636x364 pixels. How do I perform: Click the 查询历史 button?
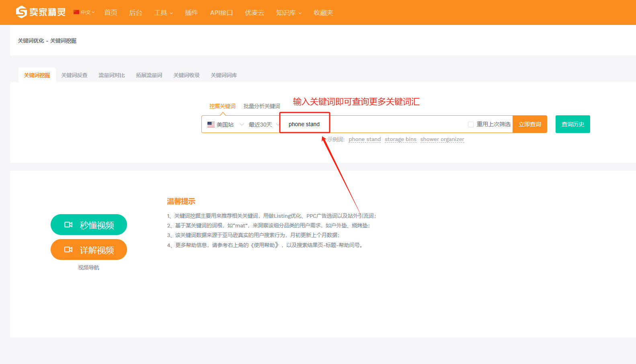[573, 124]
